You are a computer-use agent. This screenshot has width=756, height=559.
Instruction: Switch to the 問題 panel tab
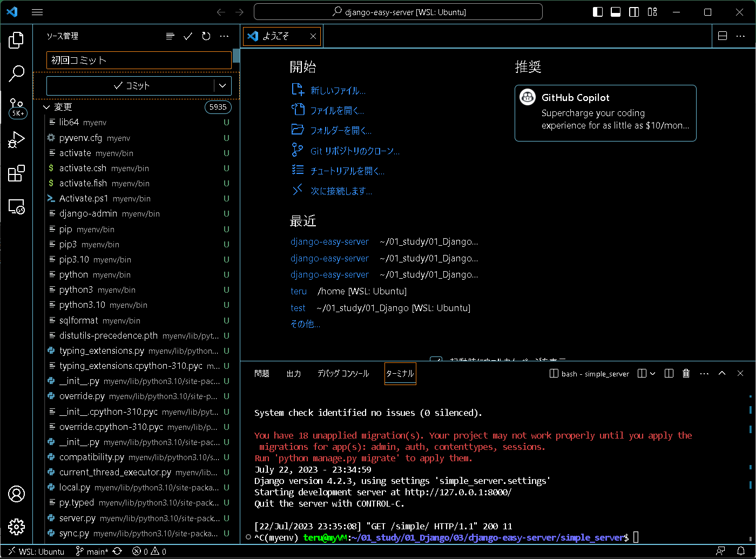(x=262, y=373)
